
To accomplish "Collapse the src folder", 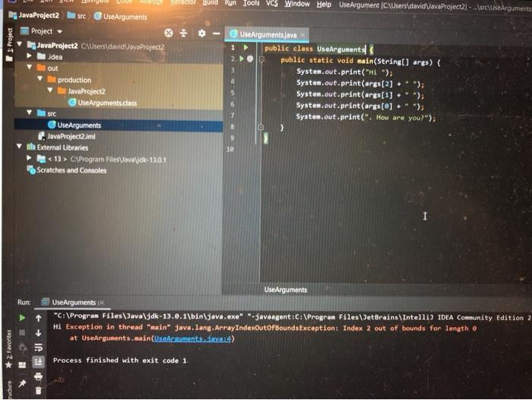I will [30, 113].
